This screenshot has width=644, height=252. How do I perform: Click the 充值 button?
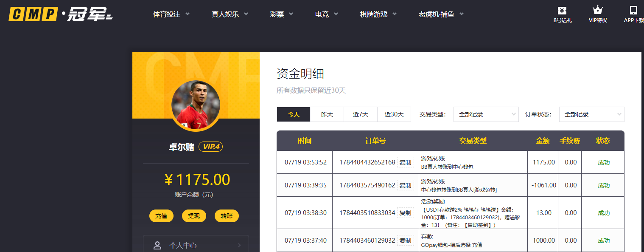pos(161,216)
